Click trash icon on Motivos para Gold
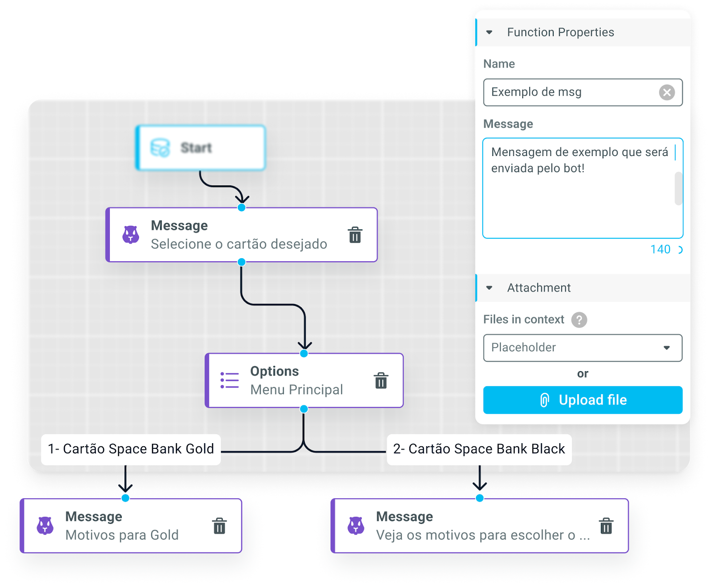711x588 pixels. click(x=220, y=526)
